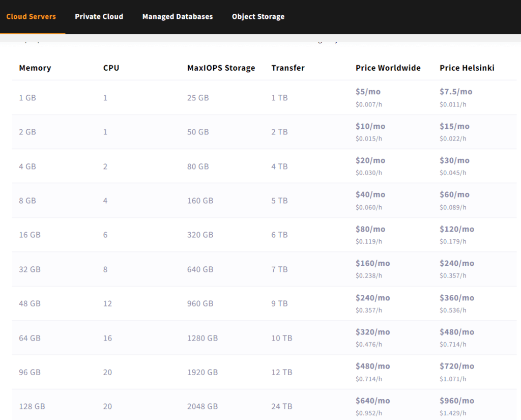
Task: Click the Transfer column header
Action: (288, 68)
